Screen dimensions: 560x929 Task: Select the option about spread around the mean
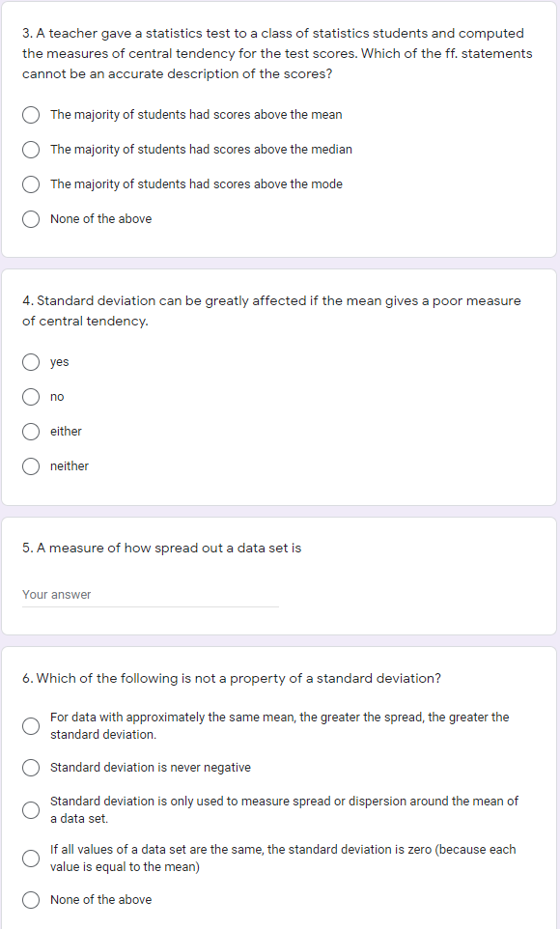click(x=30, y=809)
